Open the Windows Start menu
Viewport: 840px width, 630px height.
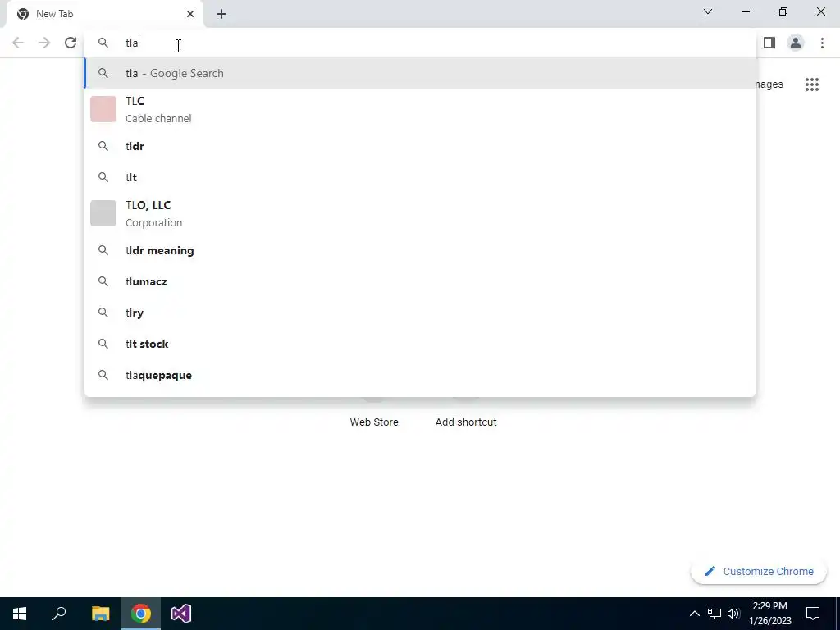coord(20,614)
